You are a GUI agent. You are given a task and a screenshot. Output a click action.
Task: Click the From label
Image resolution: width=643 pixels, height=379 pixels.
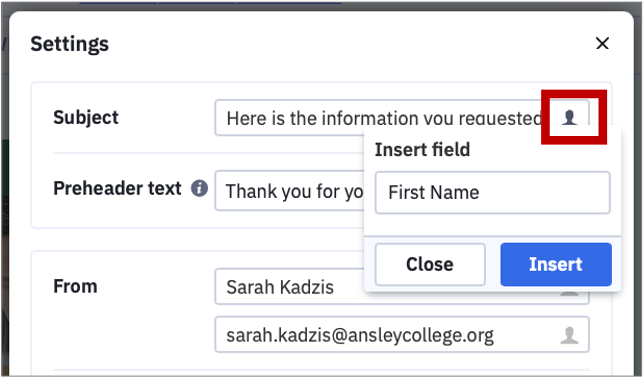tap(75, 286)
